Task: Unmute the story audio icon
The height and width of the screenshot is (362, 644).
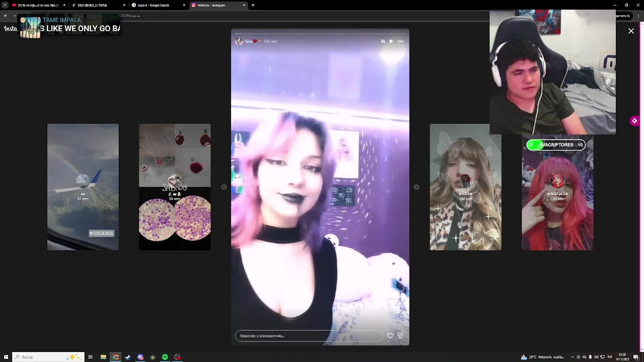Action: pyautogui.click(x=383, y=41)
